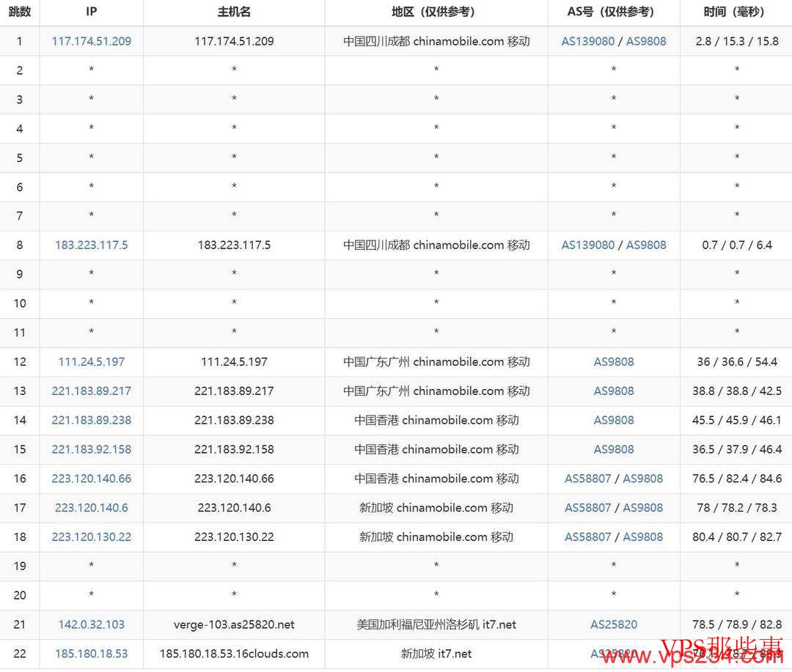Click the 新加坡 chinamobile.com region cell in hop 18
This screenshot has height=672, width=792.
click(436, 537)
